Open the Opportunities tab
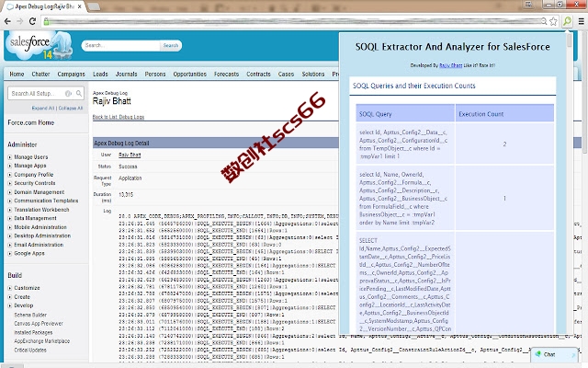The width and height of the screenshot is (588, 368). pyautogui.click(x=190, y=74)
